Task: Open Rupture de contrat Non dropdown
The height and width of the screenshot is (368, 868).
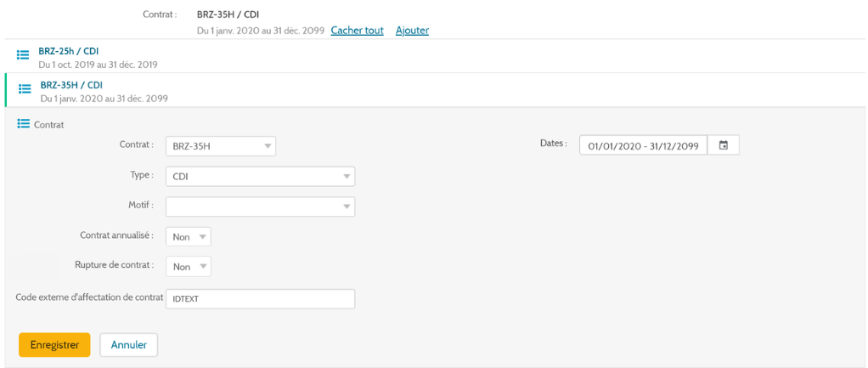Action: (189, 267)
